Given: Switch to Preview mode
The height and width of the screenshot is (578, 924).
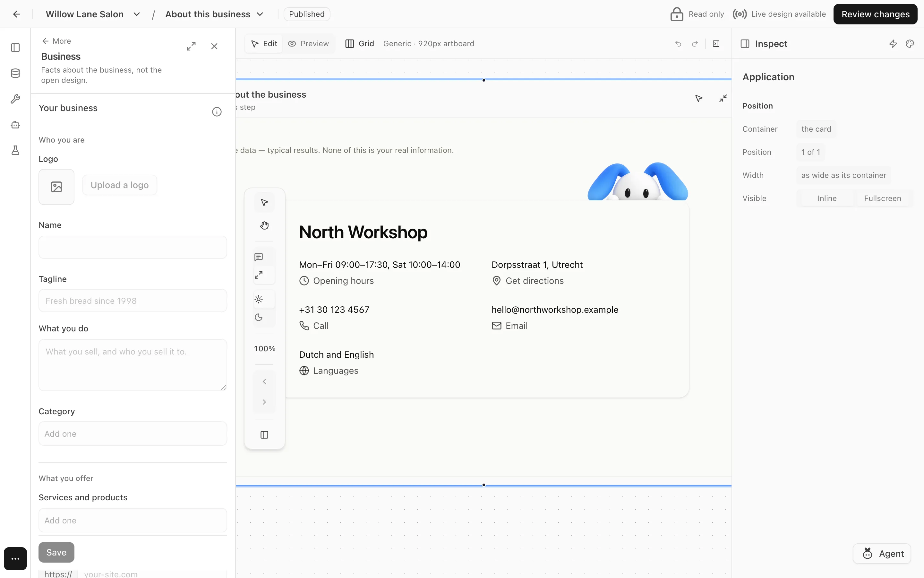Looking at the screenshot, I should pyautogui.click(x=309, y=44).
